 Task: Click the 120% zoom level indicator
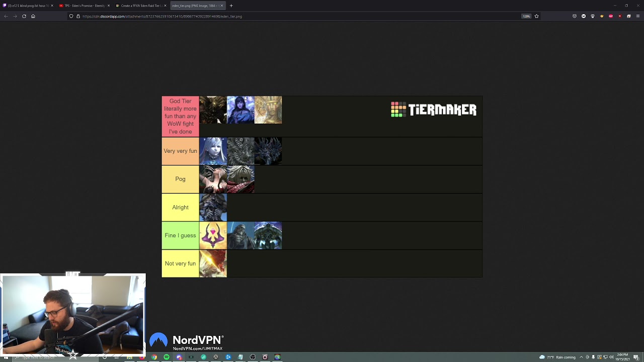tap(526, 16)
